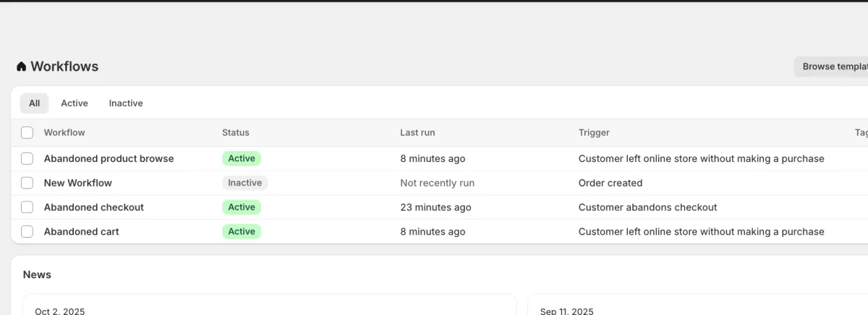Viewport: 868px width, 315px height.
Task: Click the home icon beside Workflows heading
Action: coord(21,66)
